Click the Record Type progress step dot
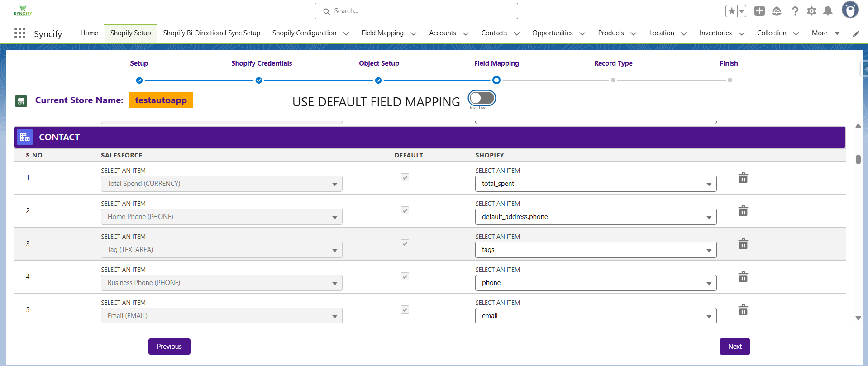Screen dimensions: 868x366 tap(613, 80)
